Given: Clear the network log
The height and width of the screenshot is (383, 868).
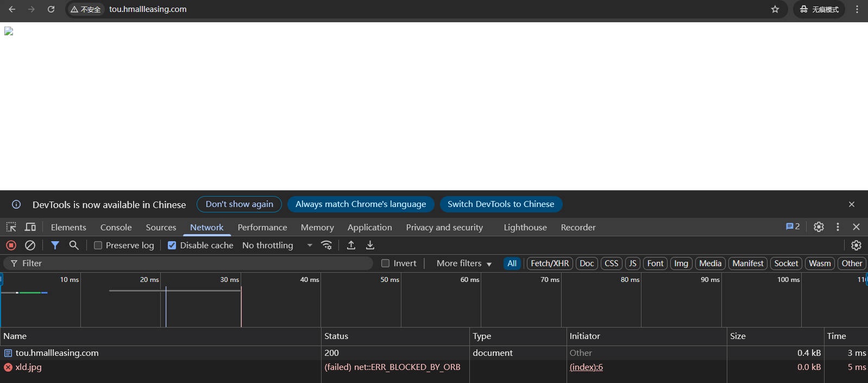Looking at the screenshot, I should (30, 246).
